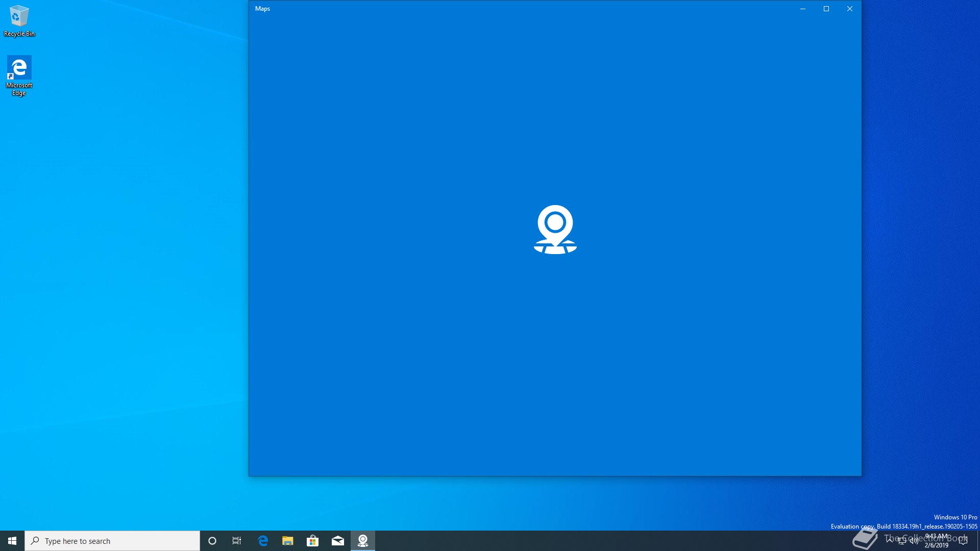Open Microsoft Store from the taskbar
This screenshot has width=980, height=551.
click(x=313, y=541)
